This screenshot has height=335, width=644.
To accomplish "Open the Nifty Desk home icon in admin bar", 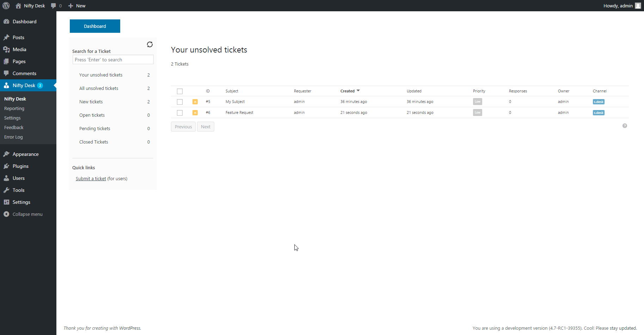I will point(18,6).
